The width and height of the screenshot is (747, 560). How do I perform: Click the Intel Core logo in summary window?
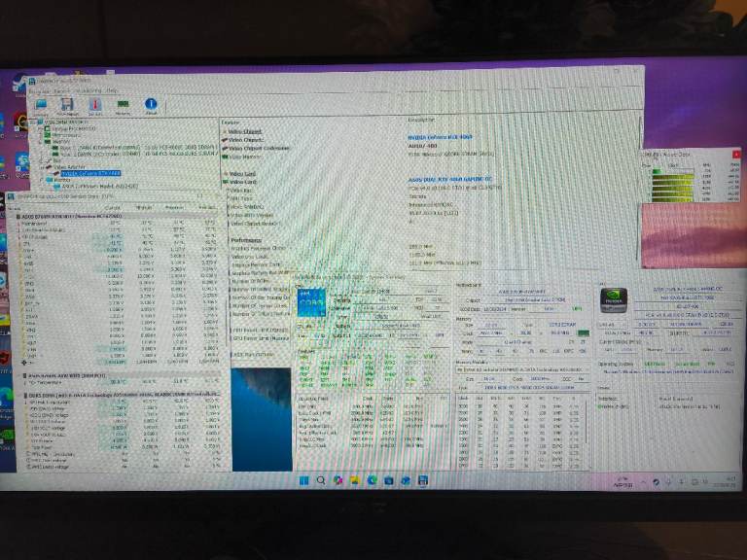click(x=311, y=302)
